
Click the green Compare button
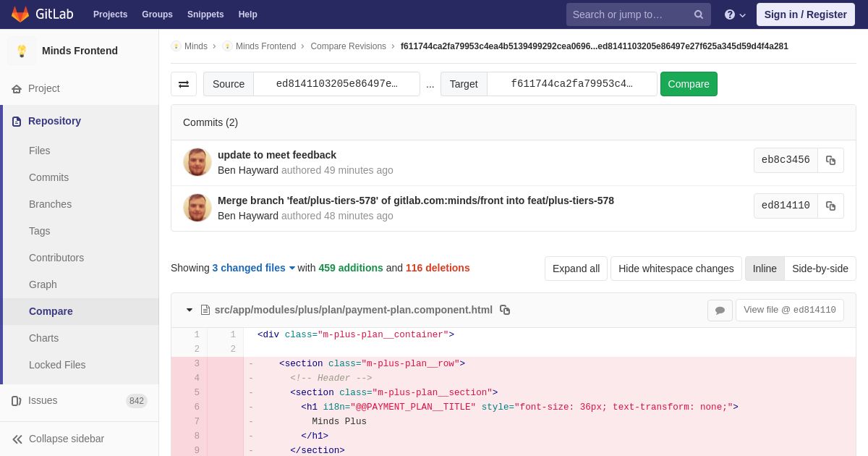[x=689, y=84]
